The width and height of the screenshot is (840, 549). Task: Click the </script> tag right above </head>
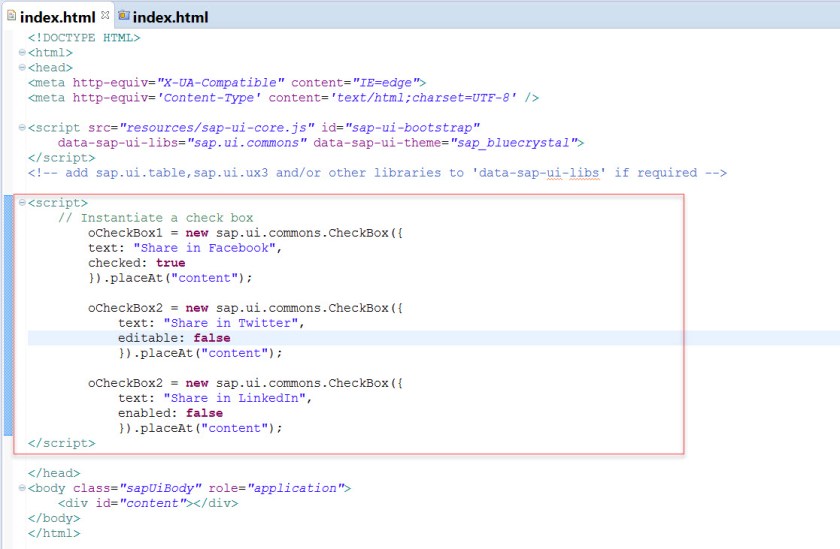[62, 442]
